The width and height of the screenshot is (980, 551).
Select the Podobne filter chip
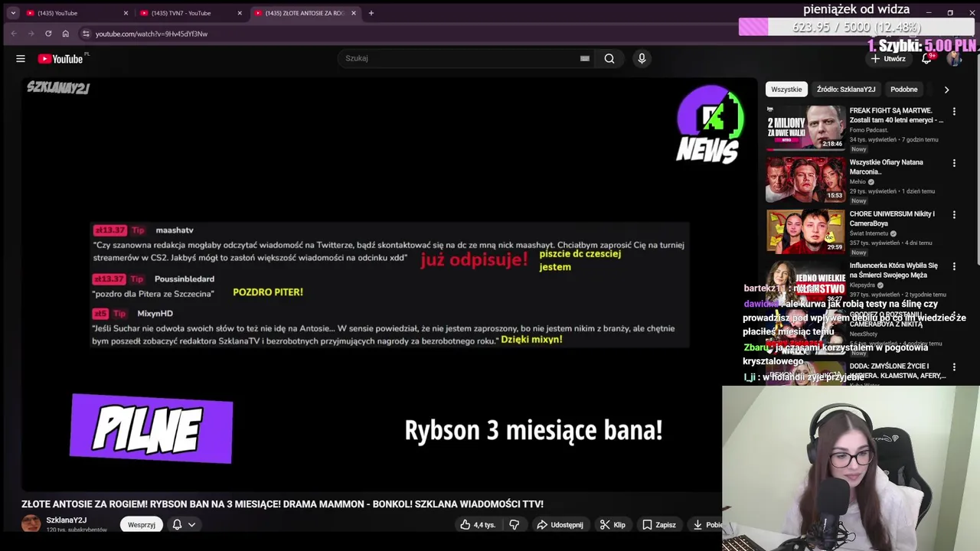pyautogui.click(x=904, y=90)
